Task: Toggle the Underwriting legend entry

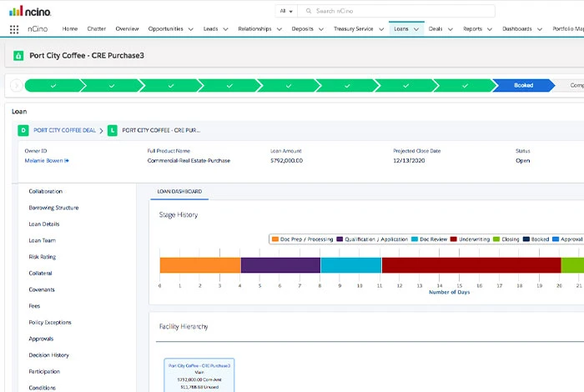Action: pyautogui.click(x=470, y=239)
